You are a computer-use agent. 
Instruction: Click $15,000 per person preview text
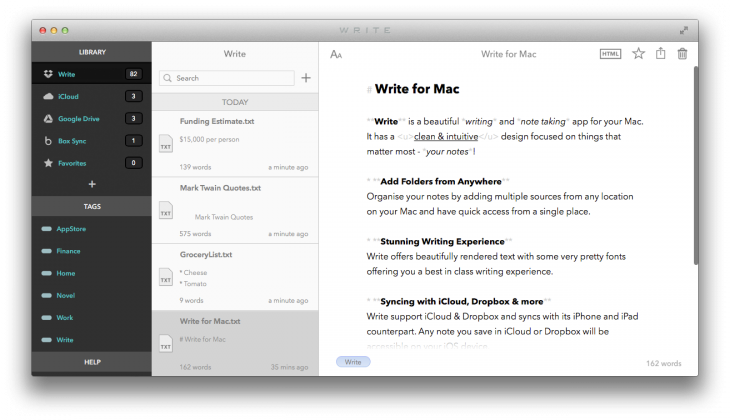(x=210, y=139)
